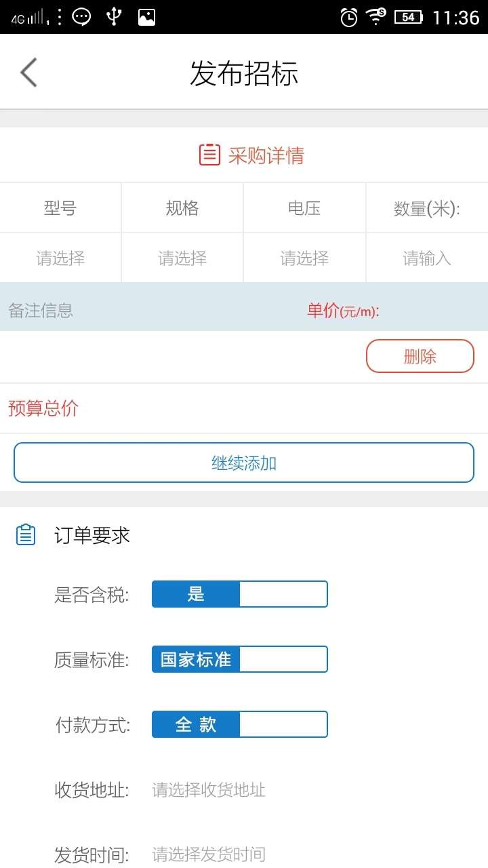Viewport: 488px width, 868px height.
Task: Tap the USB connection status icon
Action: pyautogui.click(x=114, y=17)
